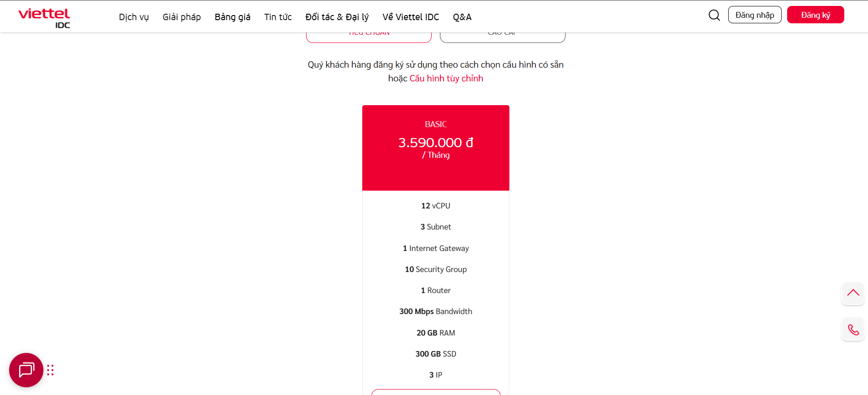Click the Đăng nhập button

point(755,15)
